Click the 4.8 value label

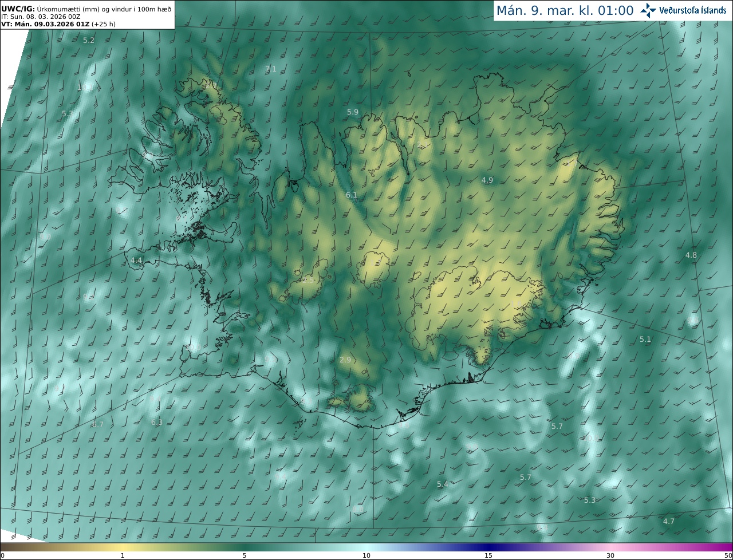(691, 255)
